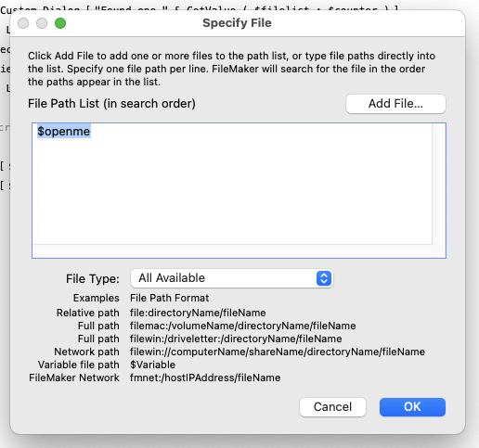Viewport: 479px width, 448px height.
Task: Click the fmnet:/hostIPAddress/fileName example
Action: click(205, 378)
